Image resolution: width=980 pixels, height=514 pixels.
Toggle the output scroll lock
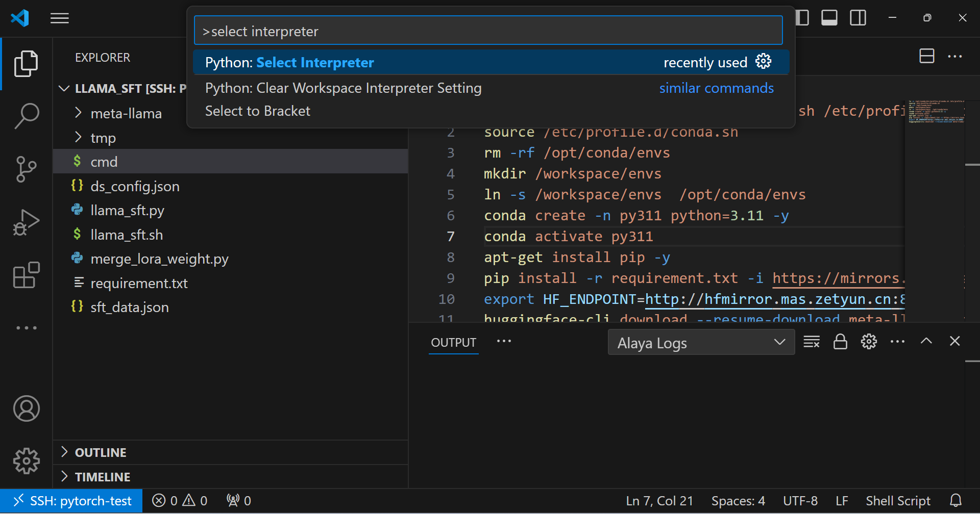click(x=840, y=342)
